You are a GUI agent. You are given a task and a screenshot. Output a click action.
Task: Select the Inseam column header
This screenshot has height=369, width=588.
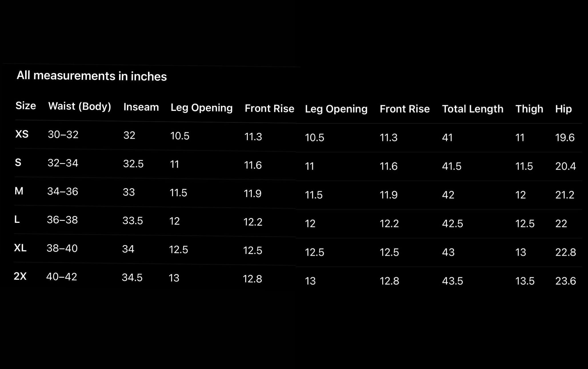tap(141, 107)
